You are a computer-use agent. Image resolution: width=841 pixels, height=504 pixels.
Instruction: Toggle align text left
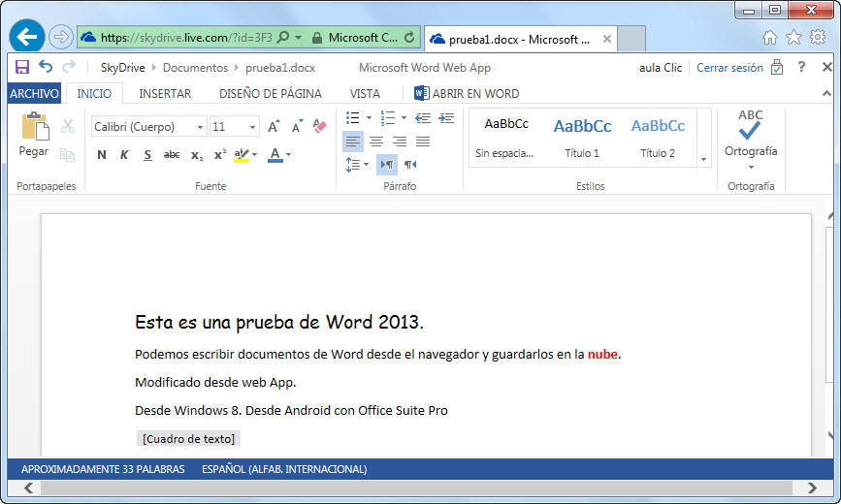352,142
